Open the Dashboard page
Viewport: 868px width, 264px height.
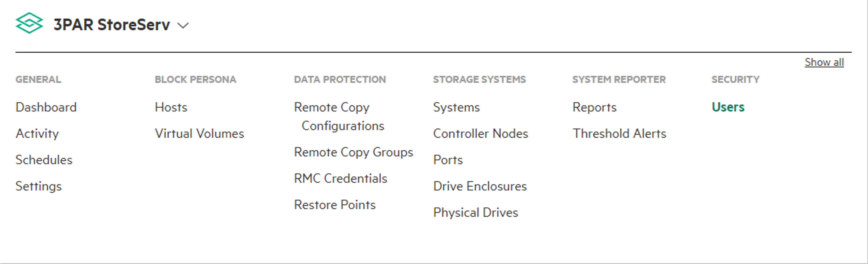46,107
